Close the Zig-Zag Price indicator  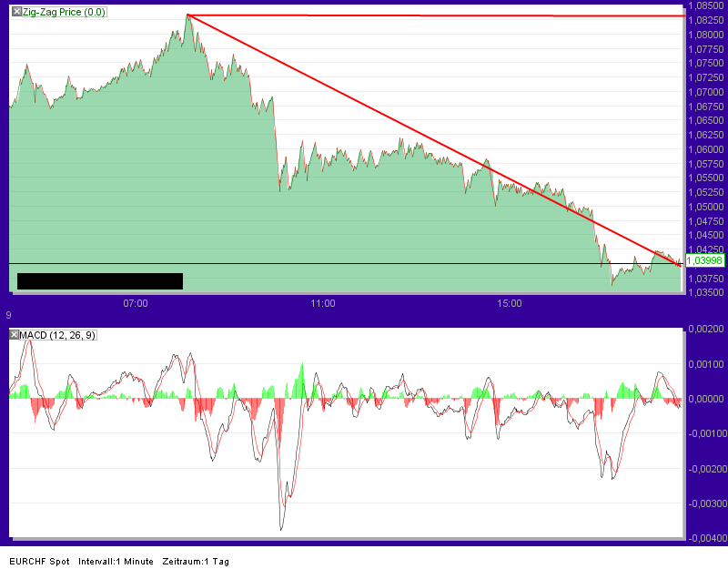pos(16,12)
